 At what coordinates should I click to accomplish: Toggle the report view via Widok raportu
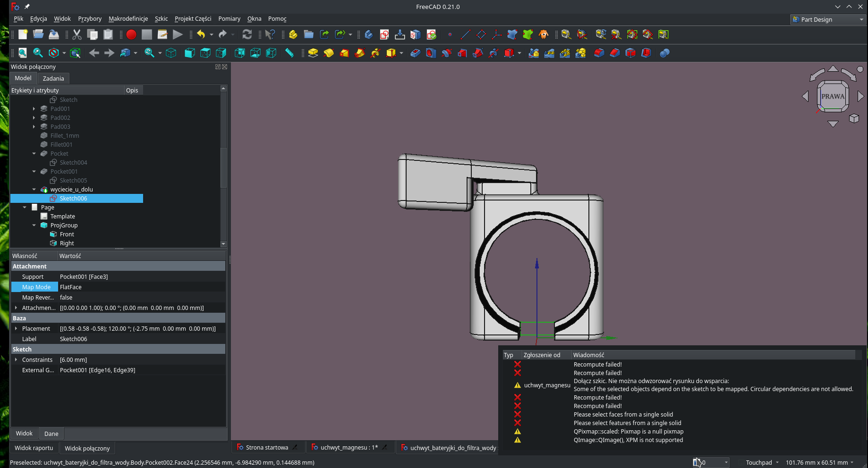(34, 448)
